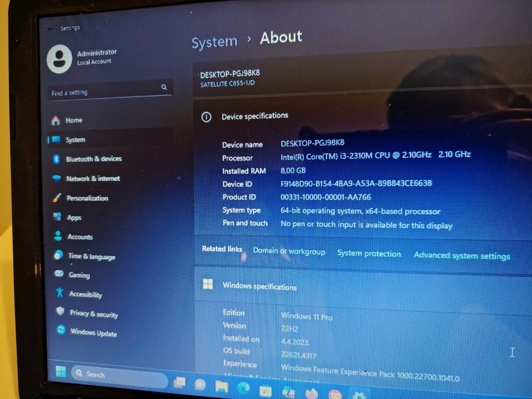Viewport: 532px width, 399px height.
Task: Open Windows Update settings
Action: coord(93,332)
